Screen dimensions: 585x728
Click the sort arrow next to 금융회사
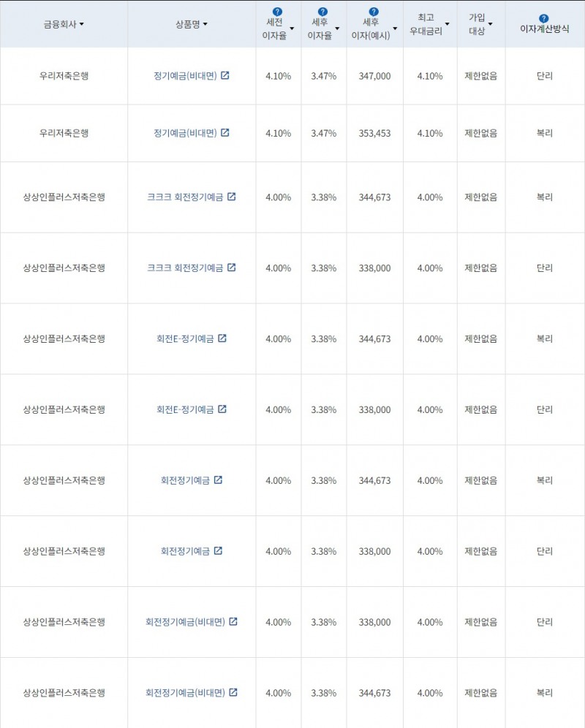click(81, 24)
